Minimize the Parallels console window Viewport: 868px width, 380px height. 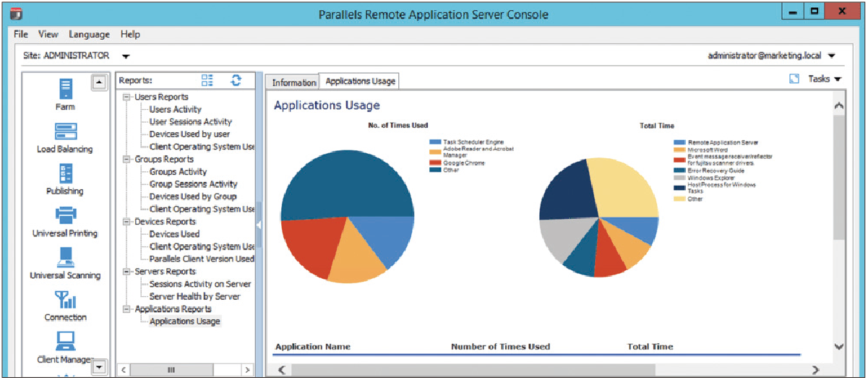click(x=793, y=12)
